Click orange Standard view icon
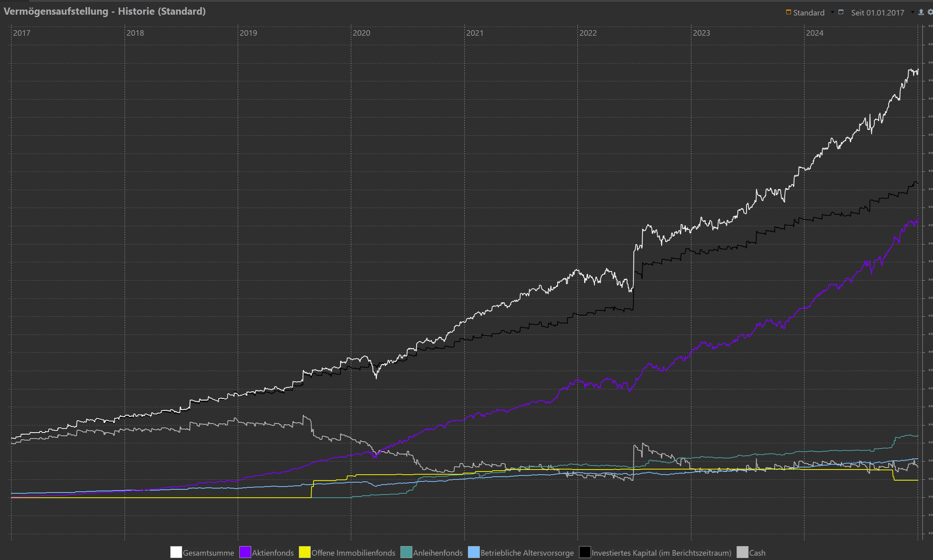 pos(789,12)
